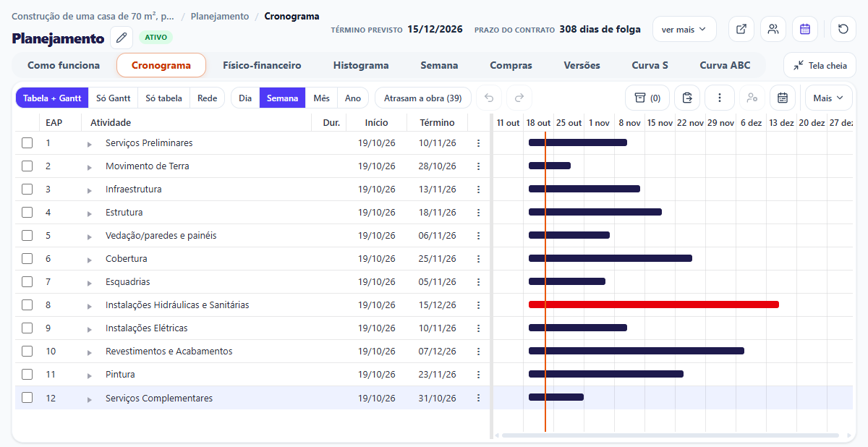Open the 'ver mais' dropdown
The image size is (868, 447).
pos(684,30)
